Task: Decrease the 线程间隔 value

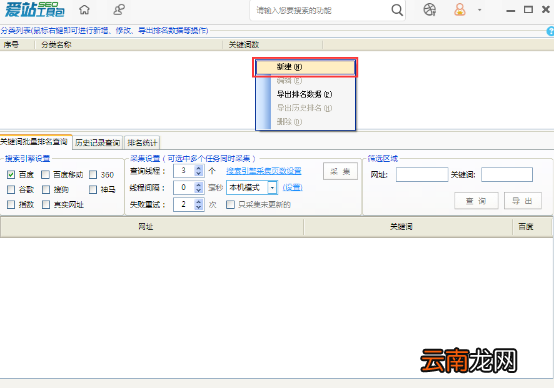Action: (x=199, y=190)
